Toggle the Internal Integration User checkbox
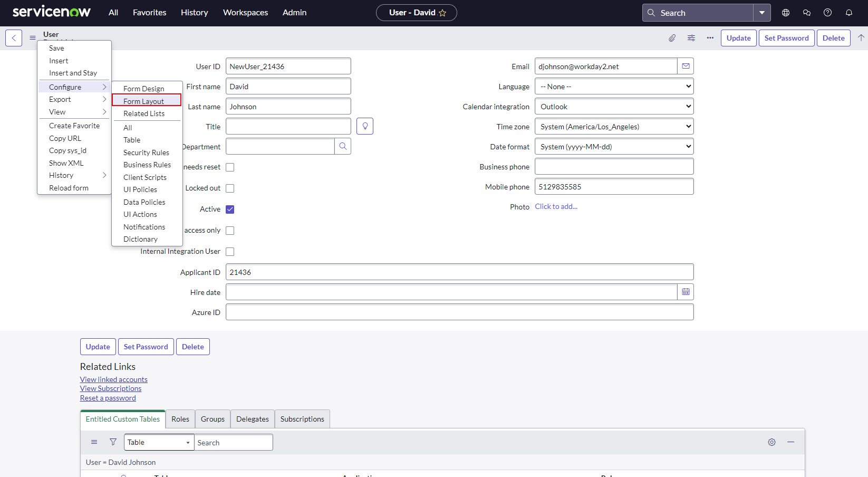This screenshot has height=477, width=868. coord(230,252)
